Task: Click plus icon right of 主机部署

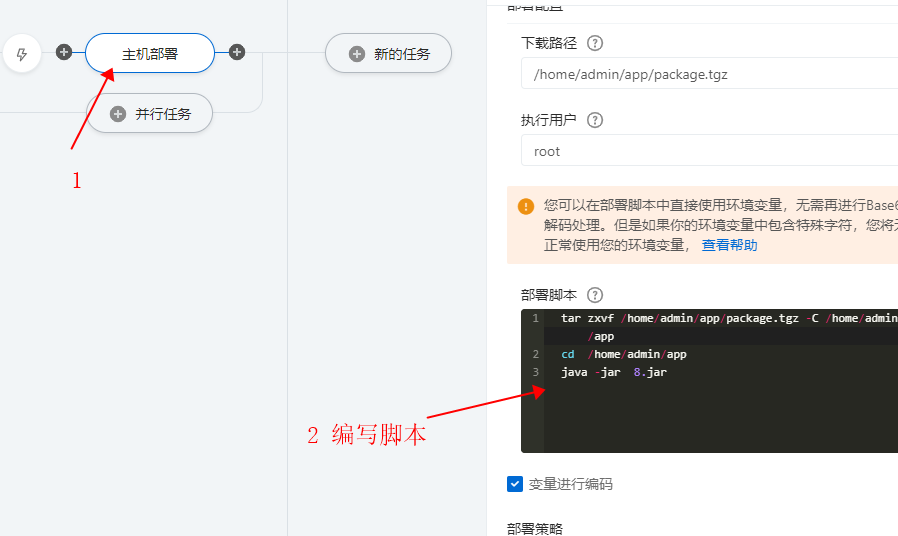Action: click(x=237, y=52)
